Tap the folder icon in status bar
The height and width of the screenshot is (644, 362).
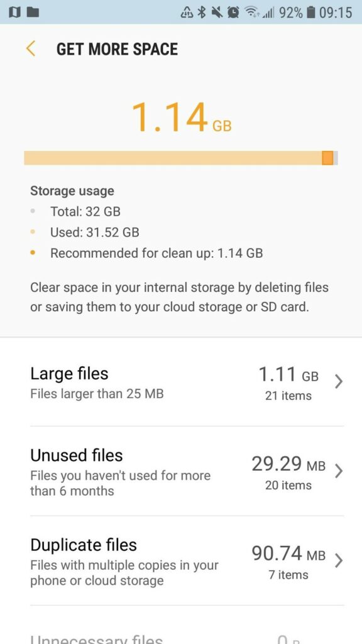pyautogui.click(x=33, y=13)
